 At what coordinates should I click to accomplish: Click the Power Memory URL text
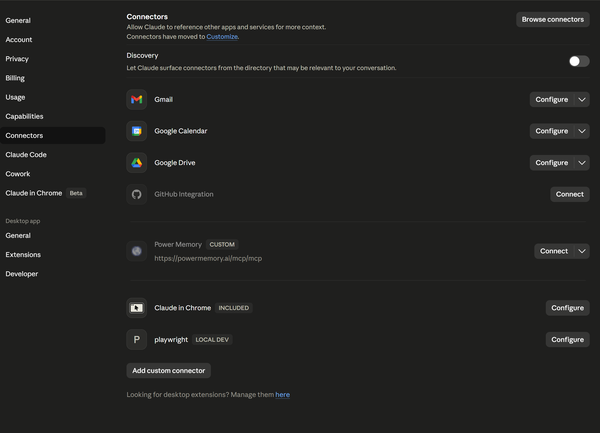(x=208, y=259)
